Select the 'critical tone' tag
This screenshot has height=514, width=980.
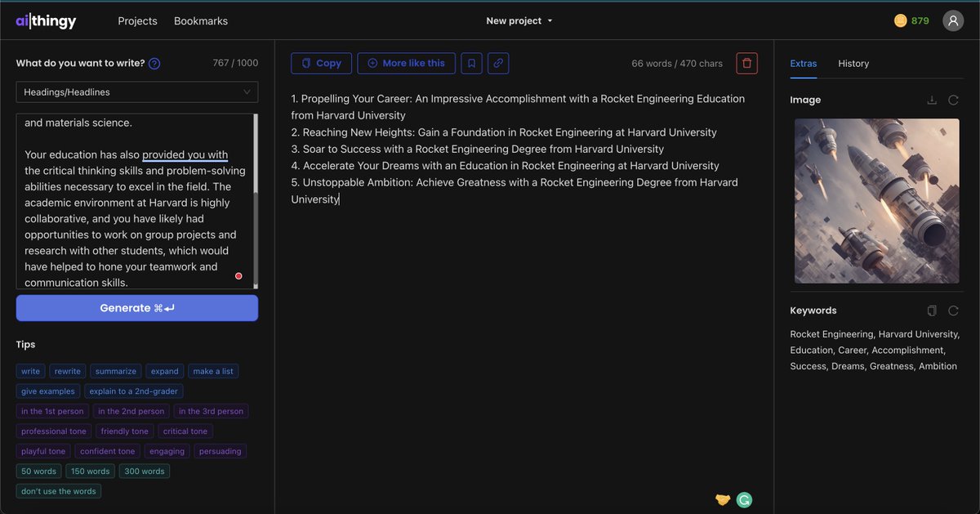pos(185,431)
